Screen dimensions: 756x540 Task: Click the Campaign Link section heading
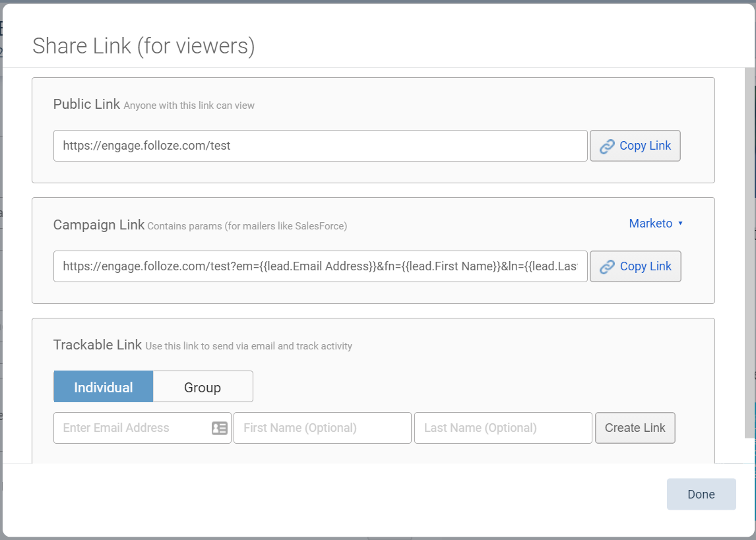tap(99, 225)
